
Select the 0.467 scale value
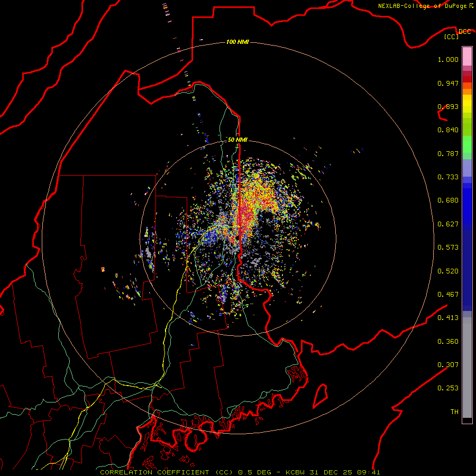coord(448,295)
